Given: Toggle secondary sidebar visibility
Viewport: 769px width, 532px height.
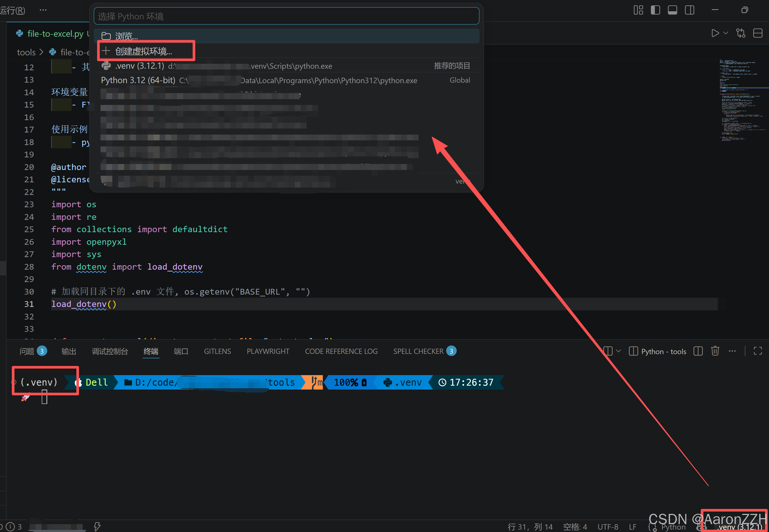Looking at the screenshot, I should coord(689,10).
